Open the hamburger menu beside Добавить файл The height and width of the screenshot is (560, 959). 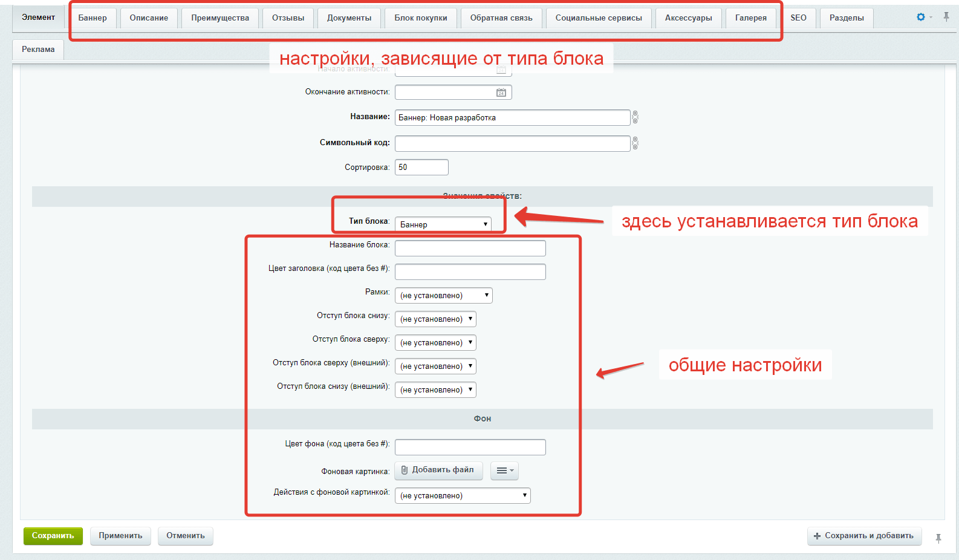point(504,470)
